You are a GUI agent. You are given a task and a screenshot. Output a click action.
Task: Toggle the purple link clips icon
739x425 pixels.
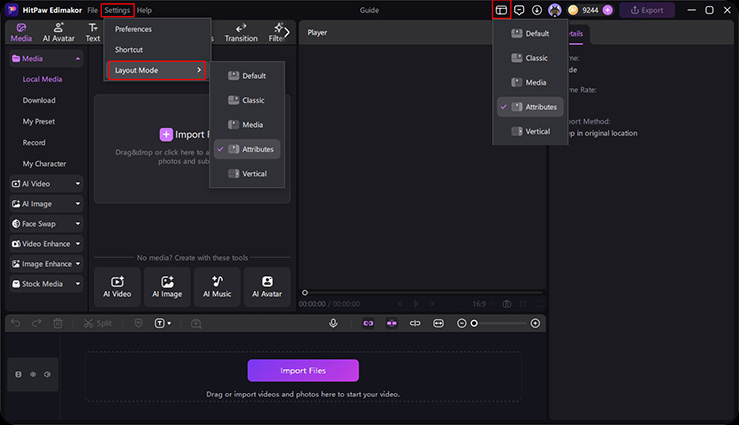[368, 323]
